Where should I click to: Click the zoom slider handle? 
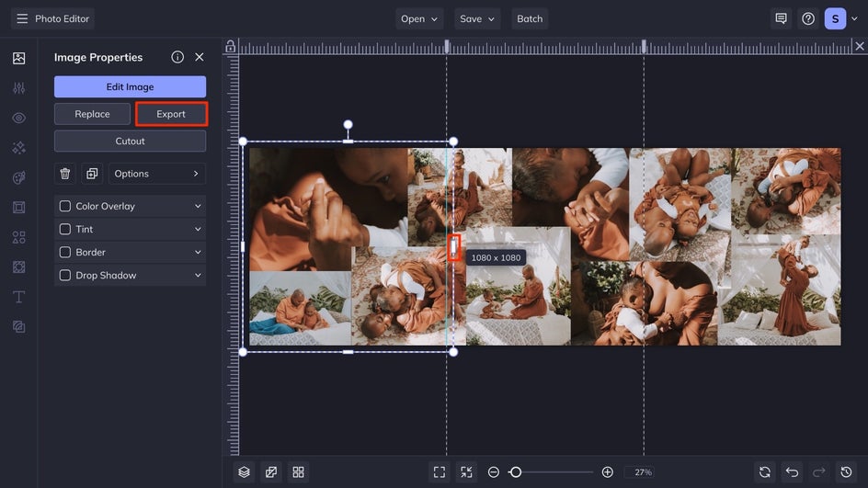point(516,471)
